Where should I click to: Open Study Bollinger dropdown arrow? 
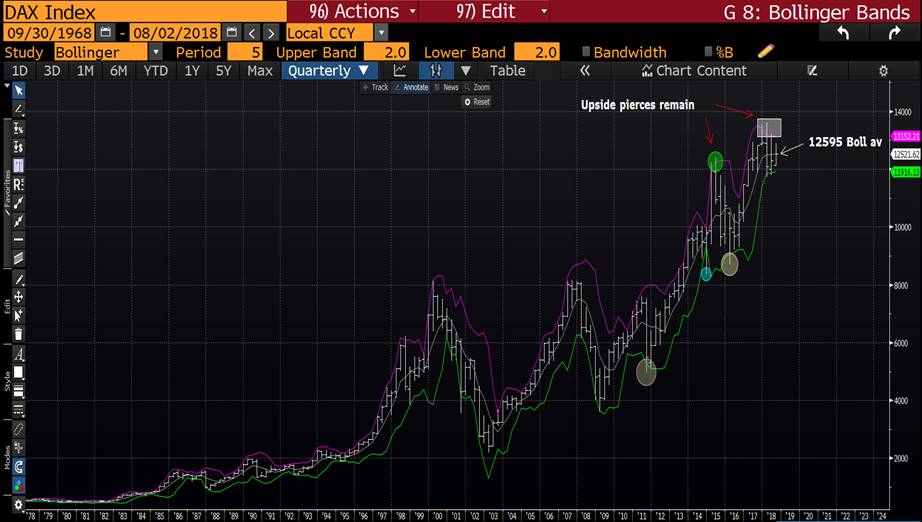click(x=155, y=52)
